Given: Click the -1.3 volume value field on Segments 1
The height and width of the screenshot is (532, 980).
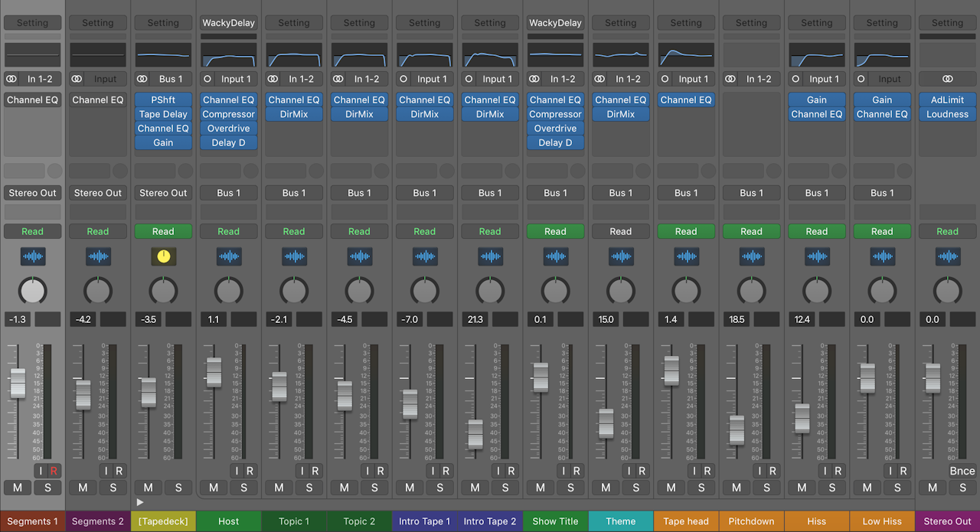Looking at the screenshot, I should point(17,319).
